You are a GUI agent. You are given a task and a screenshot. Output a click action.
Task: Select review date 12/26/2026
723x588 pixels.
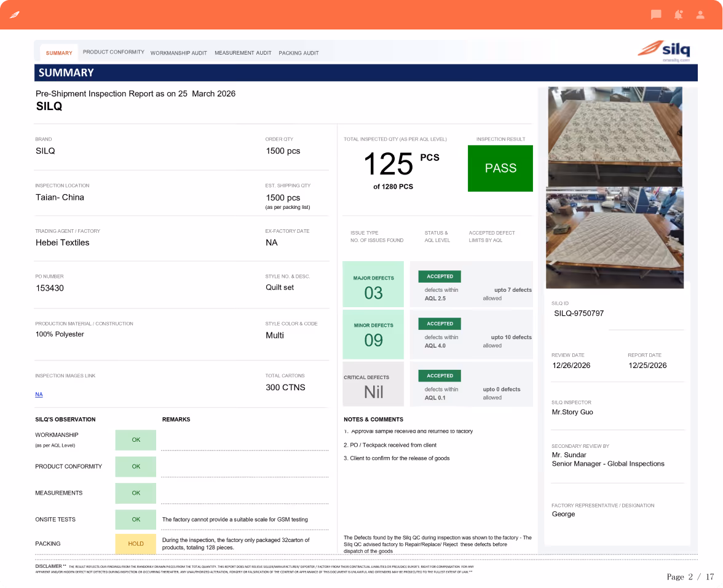[571, 366]
